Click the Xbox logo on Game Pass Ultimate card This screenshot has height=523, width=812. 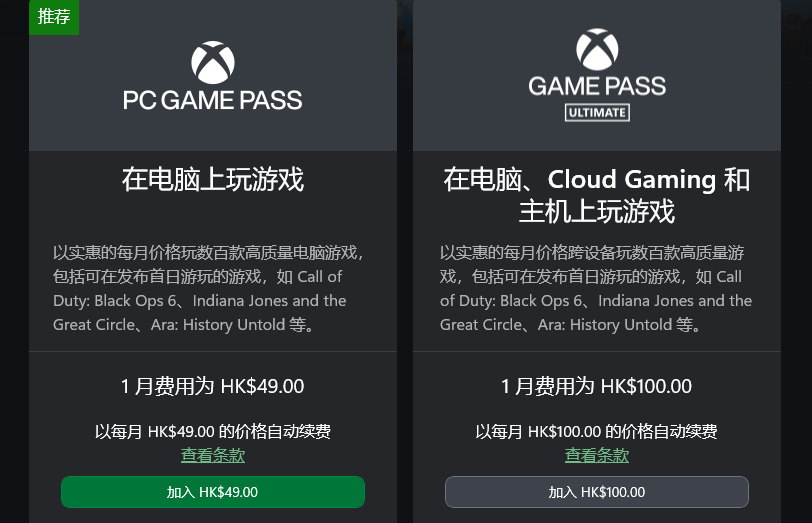[596, 48]
